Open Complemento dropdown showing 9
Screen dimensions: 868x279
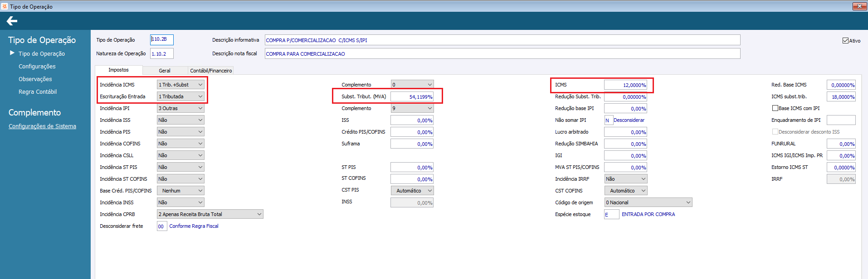(x=412, y=108)
